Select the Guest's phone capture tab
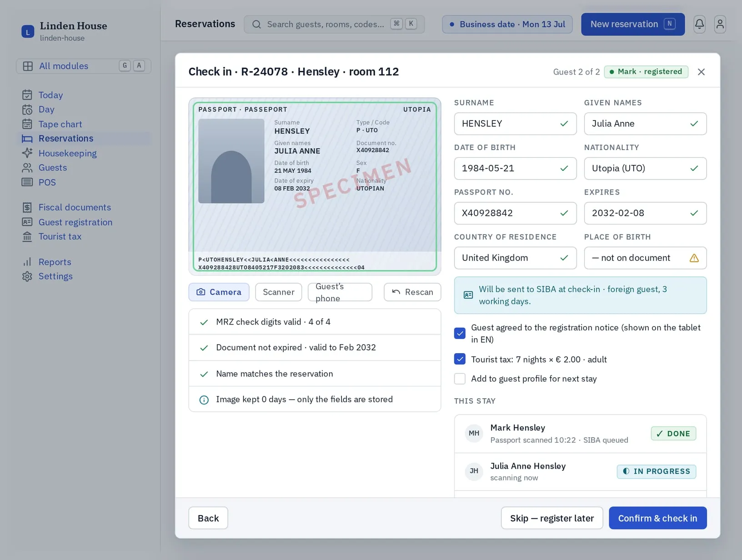 pyautogui.click(x=340, y=292)
